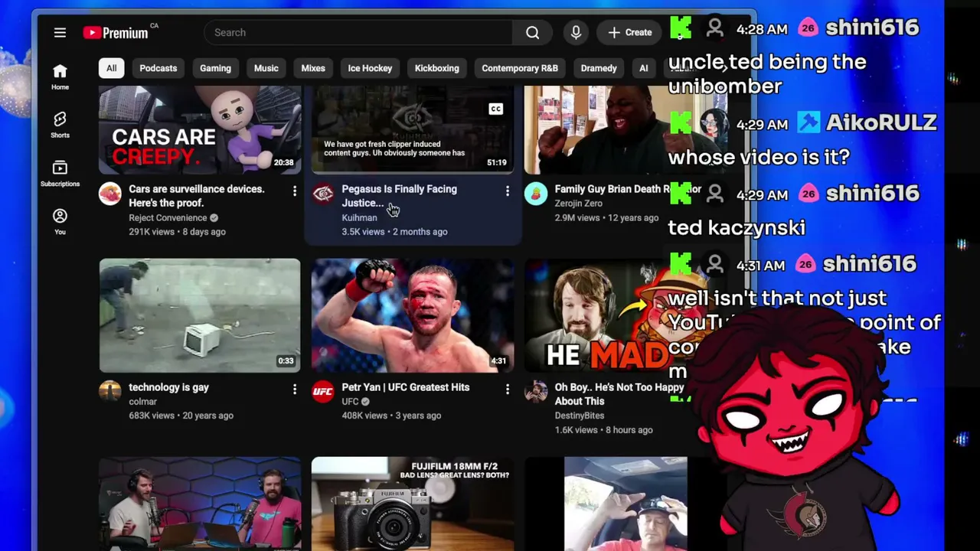Image resolution: width=980 pixels, height=551 pixels.
Task: Open Shorts in the sidebar
Action: click(x=60, y=125)
